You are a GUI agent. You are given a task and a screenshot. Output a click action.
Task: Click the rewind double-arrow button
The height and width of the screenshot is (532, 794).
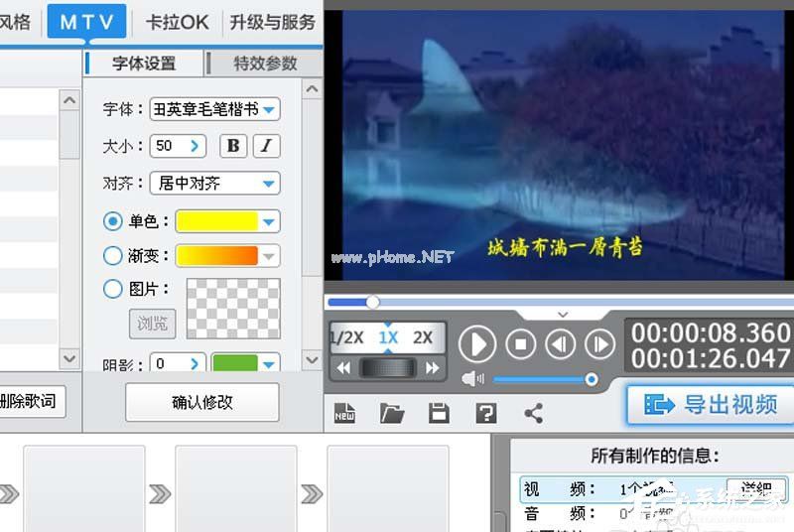[343, 367]
